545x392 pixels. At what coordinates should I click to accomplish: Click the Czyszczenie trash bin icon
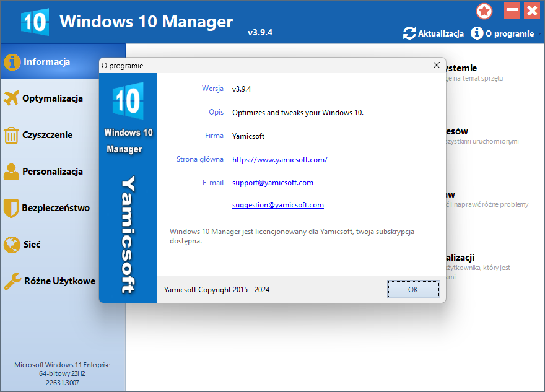[11, 135]
